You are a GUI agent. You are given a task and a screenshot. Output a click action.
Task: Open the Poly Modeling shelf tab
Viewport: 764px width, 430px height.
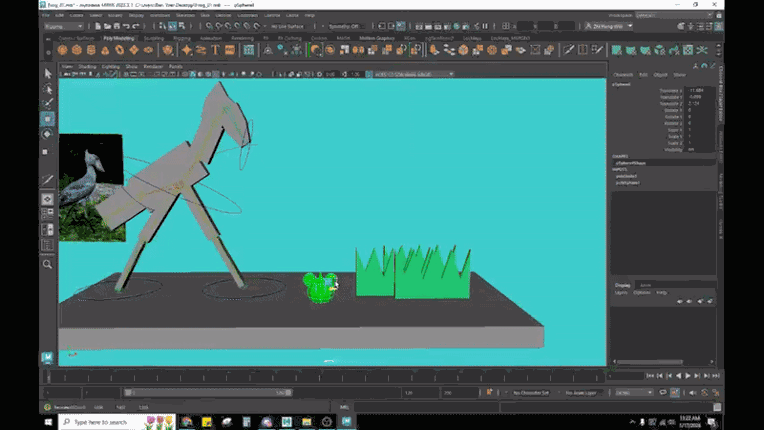pyautogui.click(x=119, y=38)
